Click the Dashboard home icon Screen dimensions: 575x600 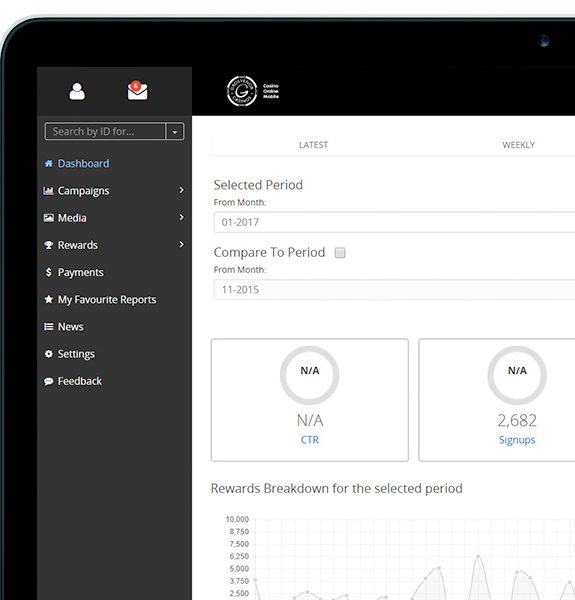point(49,164)
